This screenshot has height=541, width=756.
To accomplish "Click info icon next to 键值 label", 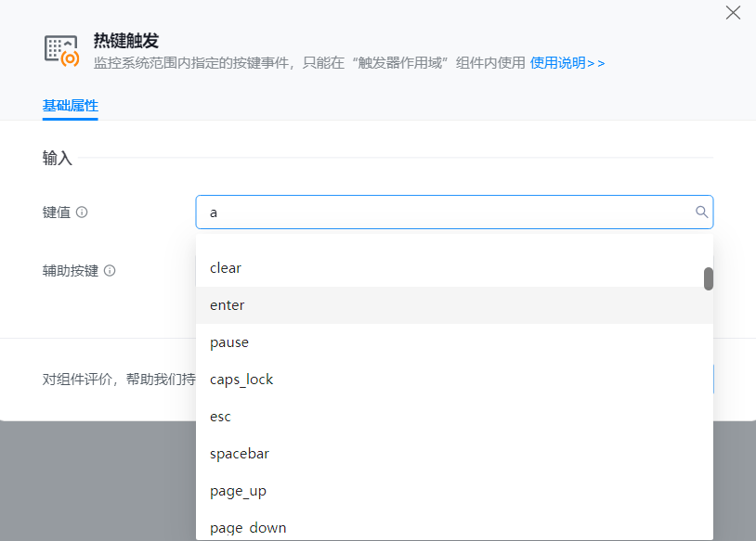I will tap(82, 213).
